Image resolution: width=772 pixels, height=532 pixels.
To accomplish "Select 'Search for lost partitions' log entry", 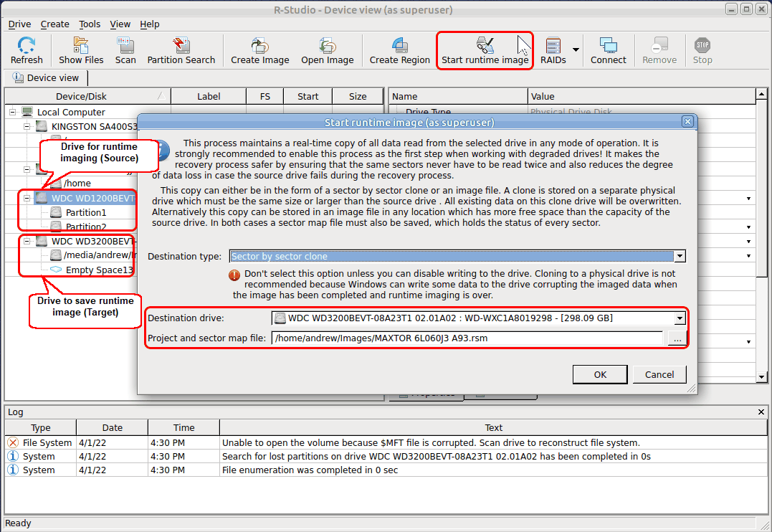I will (386, 457).
